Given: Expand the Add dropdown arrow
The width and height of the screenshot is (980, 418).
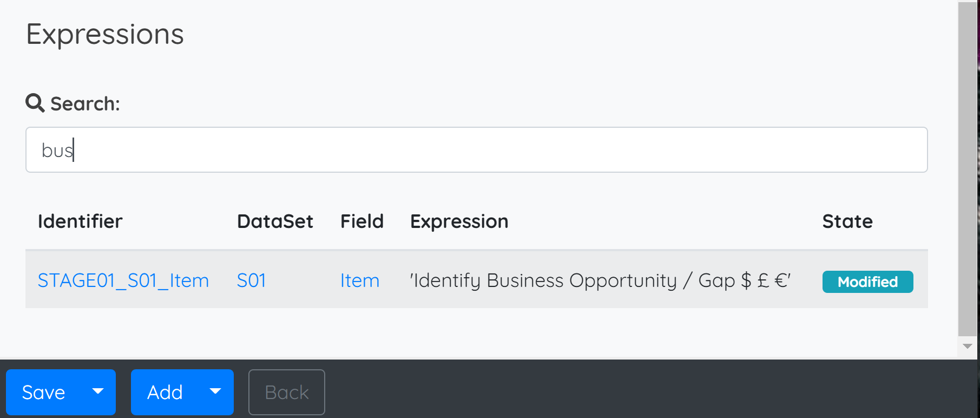Looking at the screenshot, I should pos(215,392).
